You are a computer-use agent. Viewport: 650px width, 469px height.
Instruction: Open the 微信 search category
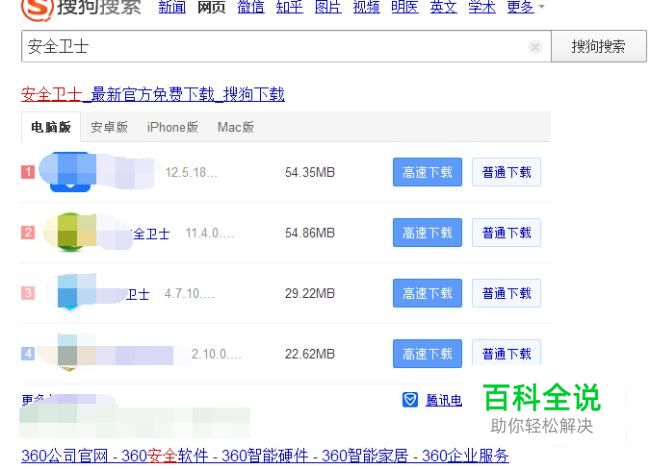(250, 7)
